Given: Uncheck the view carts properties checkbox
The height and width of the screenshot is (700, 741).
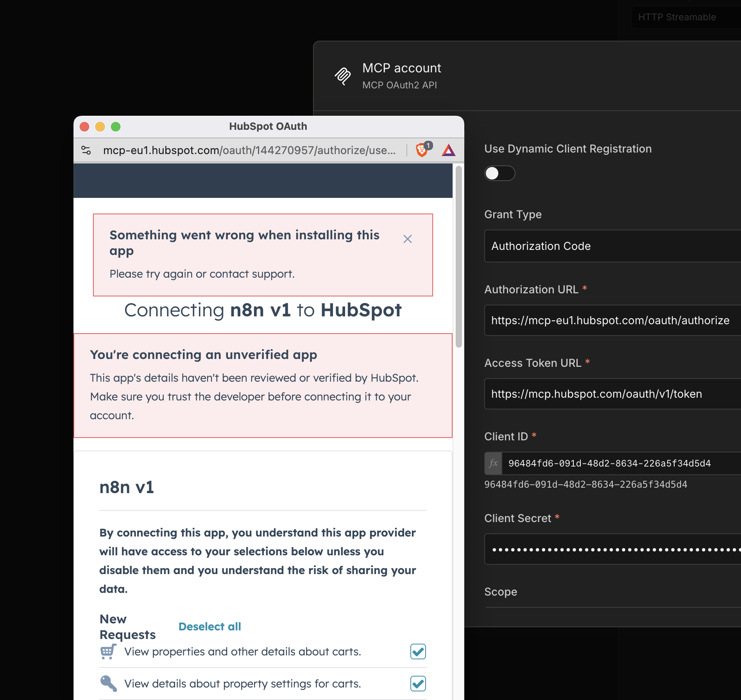Looking at the screenshot, I should (x=418, y=652).
